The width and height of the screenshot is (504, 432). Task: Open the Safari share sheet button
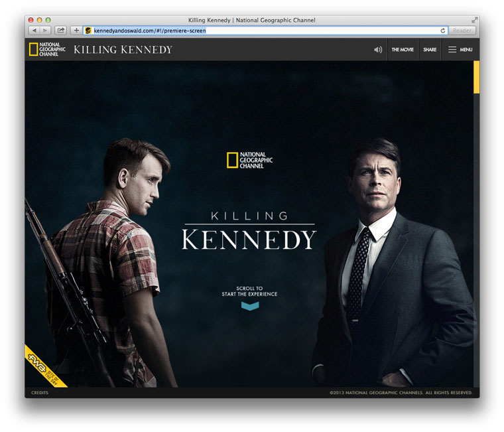coord(60,31)
